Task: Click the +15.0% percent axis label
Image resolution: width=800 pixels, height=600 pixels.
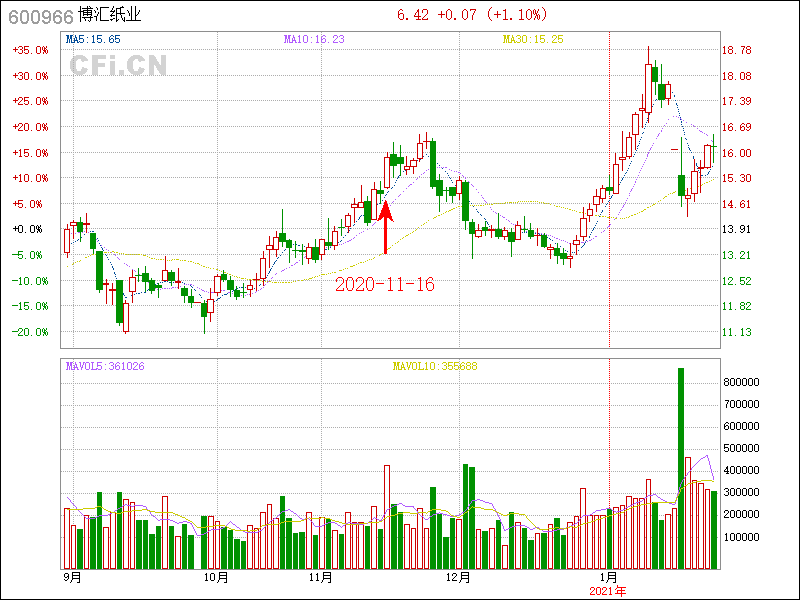Action: pyautogui.click(x=31, y=153)
